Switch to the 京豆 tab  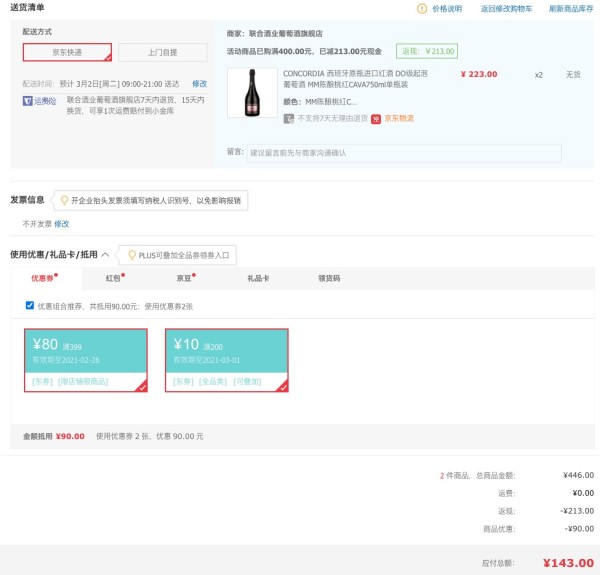(186, 278)
